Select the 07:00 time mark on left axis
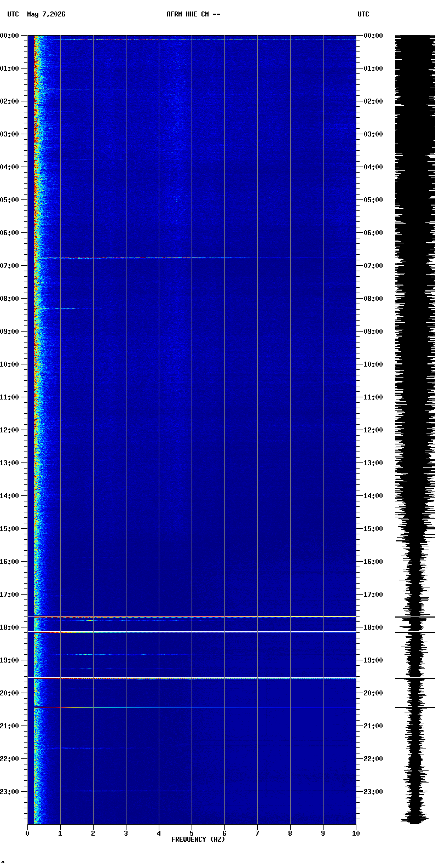The width and height of the screenshot is (439, 868). pos(10,266)
